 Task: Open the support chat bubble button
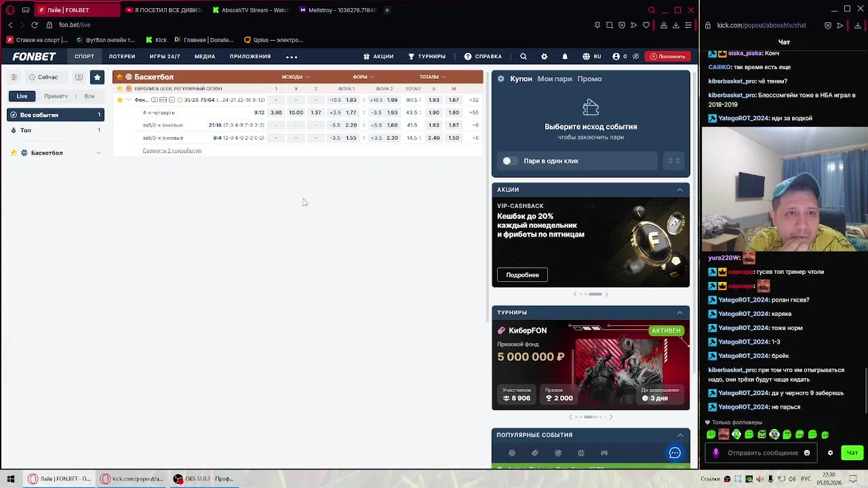click(675, 453)
